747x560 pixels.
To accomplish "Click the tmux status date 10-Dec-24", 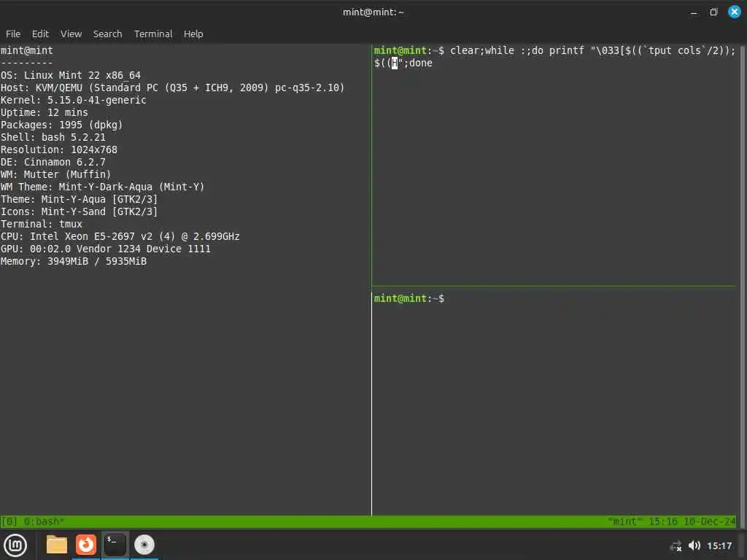I will [709, 521].
